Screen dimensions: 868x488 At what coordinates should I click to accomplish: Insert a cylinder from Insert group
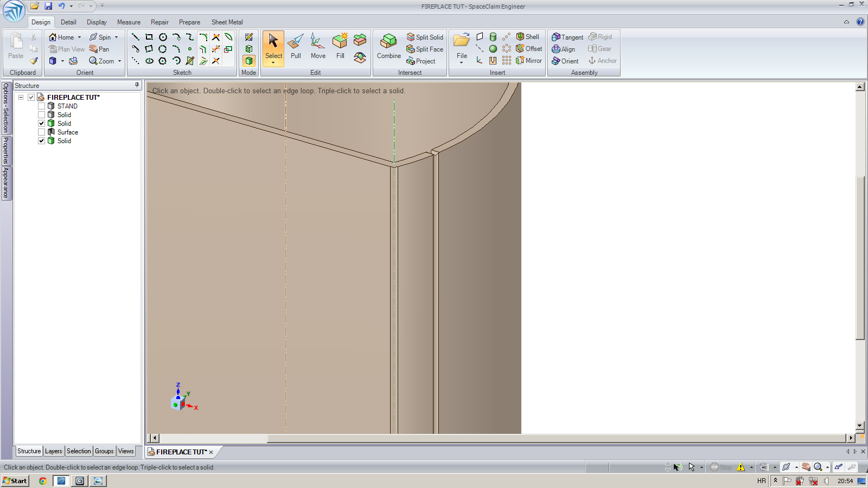493,37
